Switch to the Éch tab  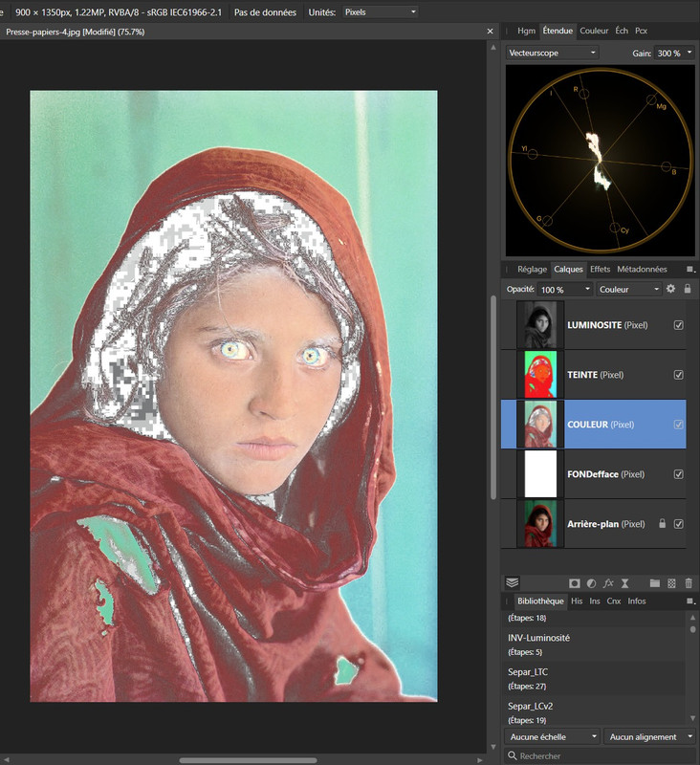click(x=622, y=31)
